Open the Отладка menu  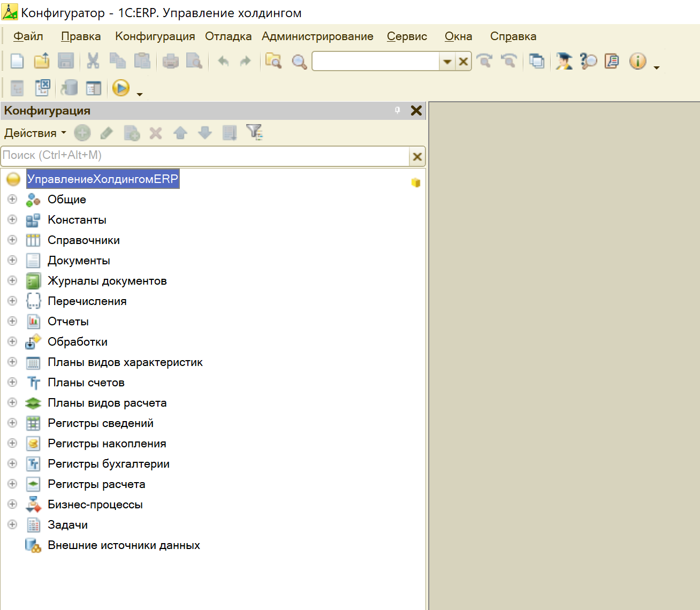pyautogui.click(x=229, y=36)
